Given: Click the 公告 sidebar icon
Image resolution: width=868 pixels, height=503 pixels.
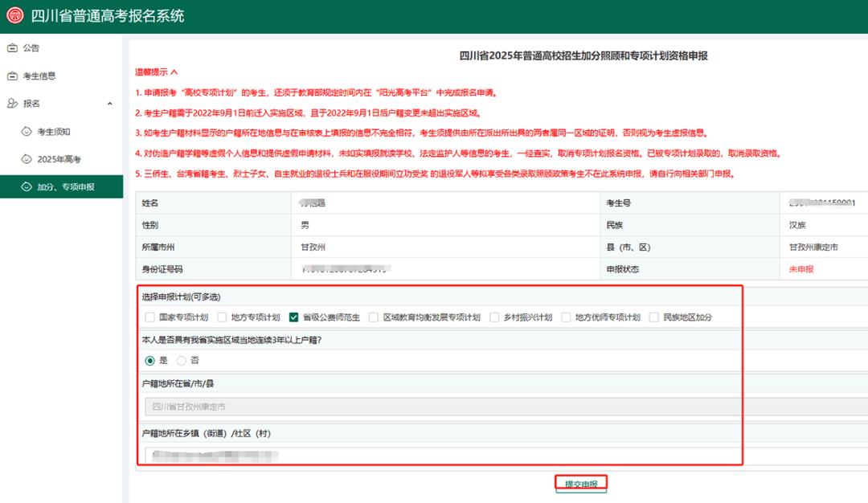Looking at the screenshot, I should (12, 48).
